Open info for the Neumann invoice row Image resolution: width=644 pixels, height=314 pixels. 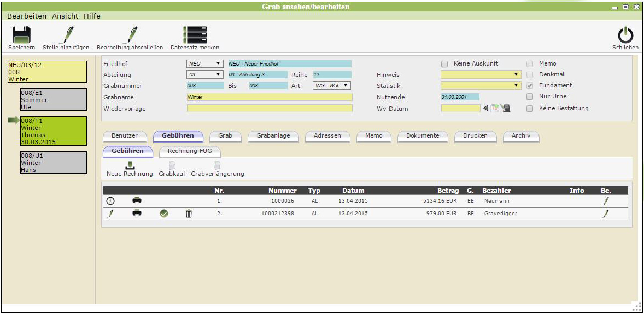click(110, 200)
